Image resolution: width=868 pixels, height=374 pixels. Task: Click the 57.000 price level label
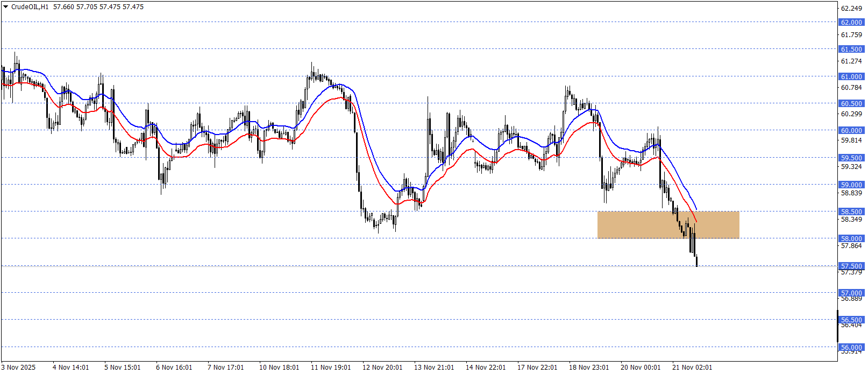[x=851, y=293]
